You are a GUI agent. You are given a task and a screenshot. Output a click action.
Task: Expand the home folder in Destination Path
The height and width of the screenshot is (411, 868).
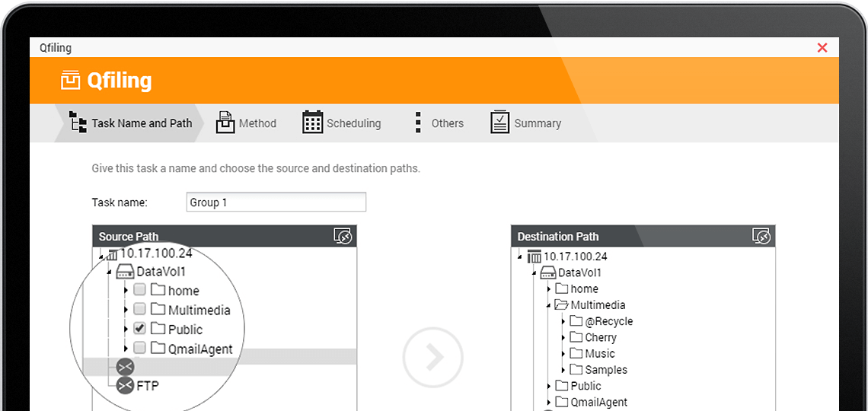coord(548,288)
